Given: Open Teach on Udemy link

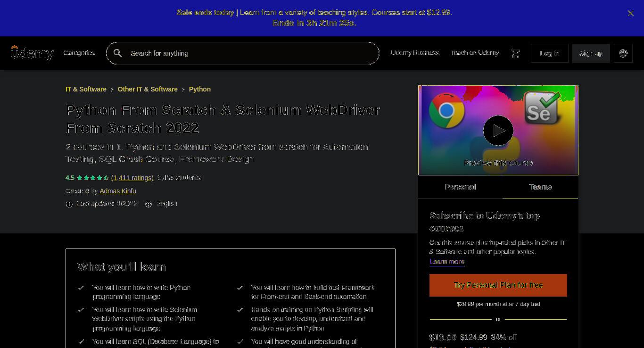Looking at the screenshot, I should (x=475, y=53).
